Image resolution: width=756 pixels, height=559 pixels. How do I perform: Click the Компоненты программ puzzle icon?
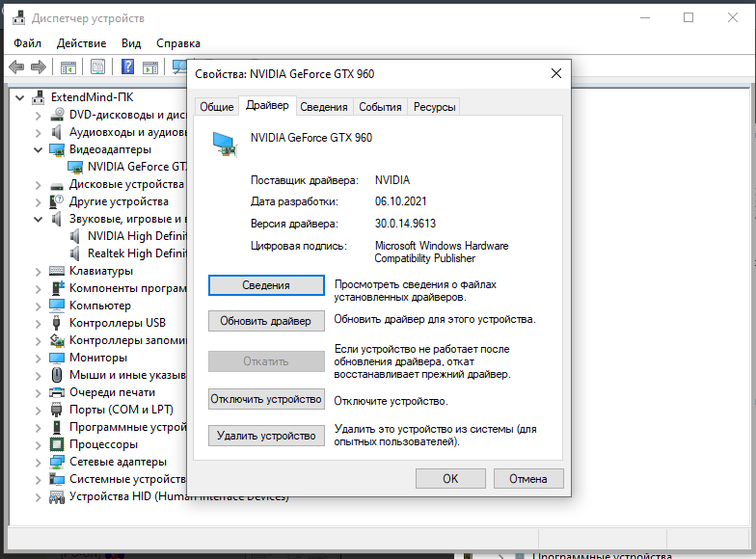coord(58,287)
